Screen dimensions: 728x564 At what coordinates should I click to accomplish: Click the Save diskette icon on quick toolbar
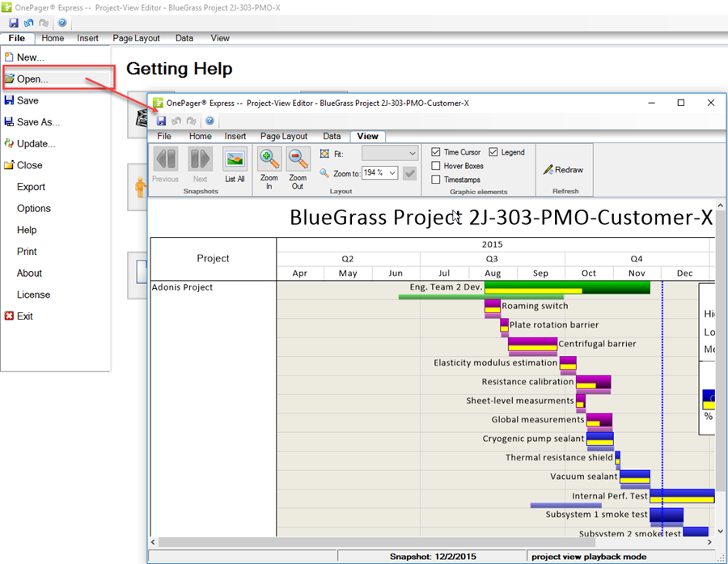tap(161, 120)
